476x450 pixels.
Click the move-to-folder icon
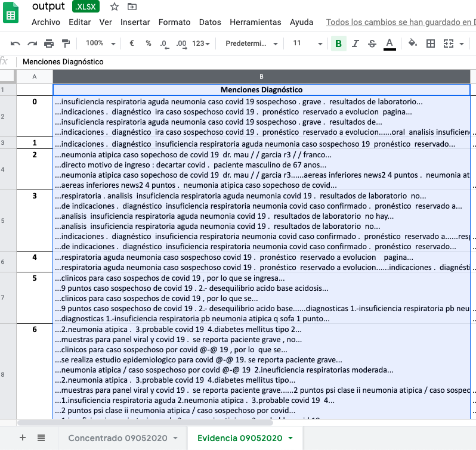[132, 7]
